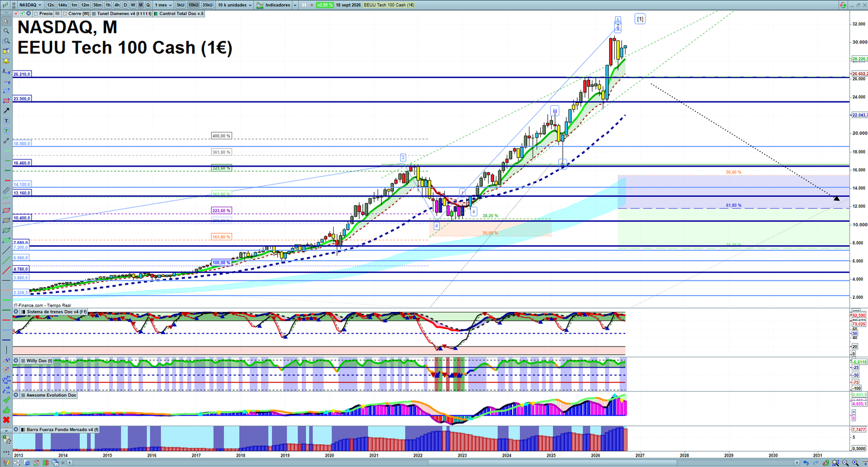Select the 12s timeframe
Screen dimensions: 868x467
pyautogui.click(x=50, y=5)
